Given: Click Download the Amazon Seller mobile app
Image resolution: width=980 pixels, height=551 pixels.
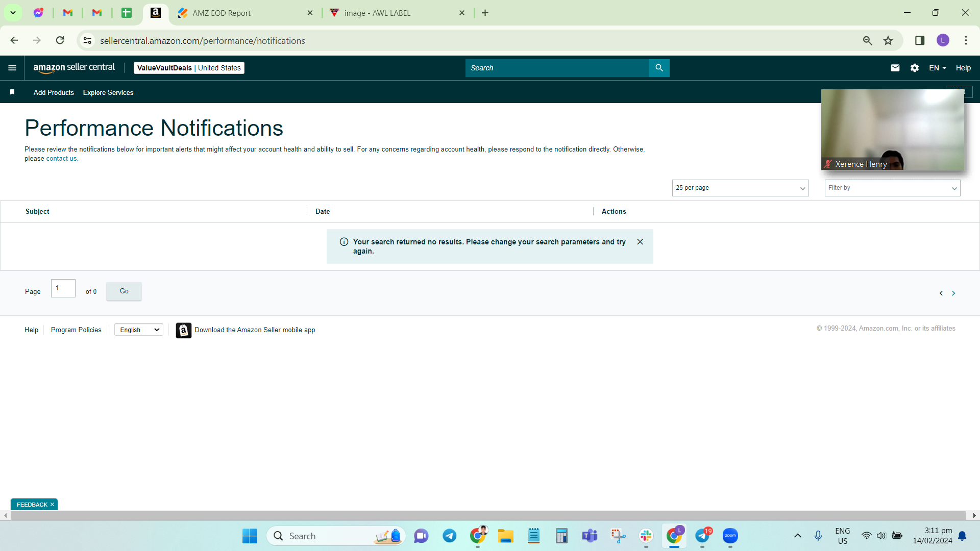Looking at the screenshot, I should 255,330.
